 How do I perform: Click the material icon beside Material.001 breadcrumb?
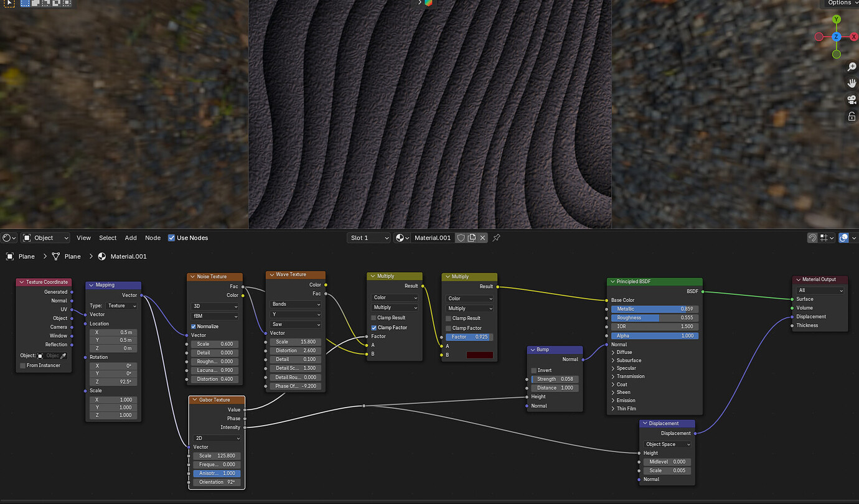(102, 256)
